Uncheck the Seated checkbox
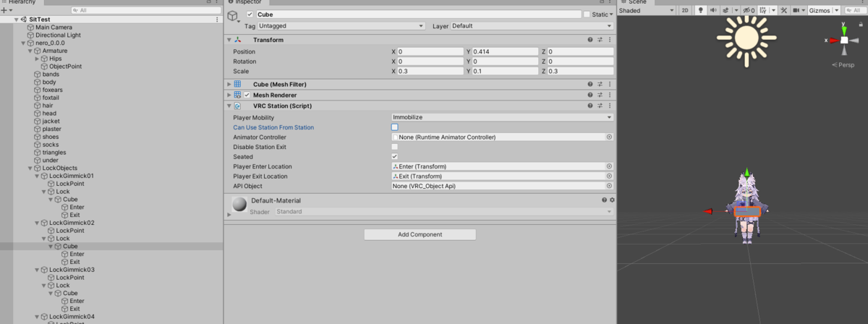868x324 pixels. [394, 156]
